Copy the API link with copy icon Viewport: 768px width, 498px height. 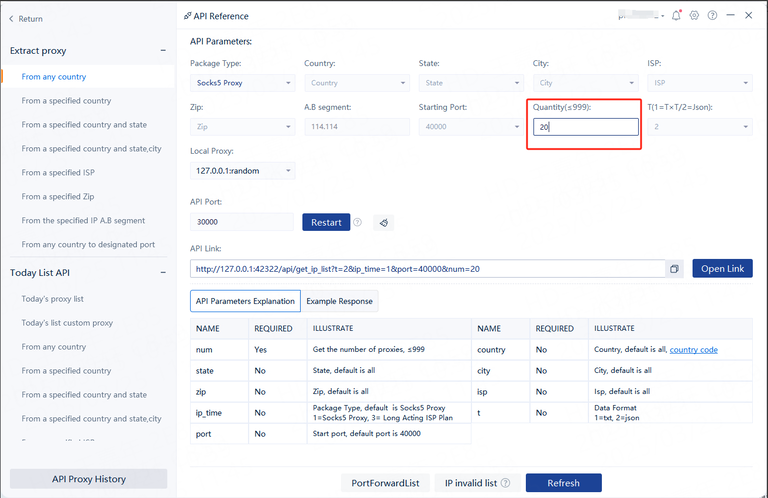click(x=675, y=269)
